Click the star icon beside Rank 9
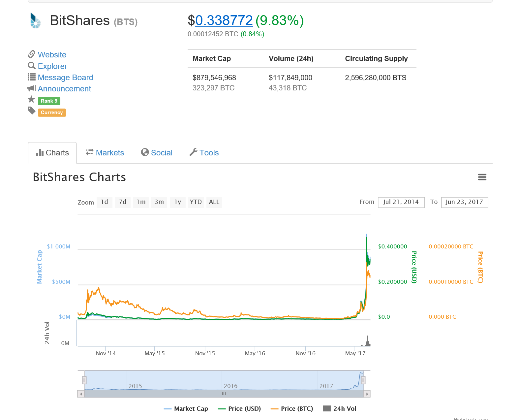Screen dimensions: 520x420 31,99
